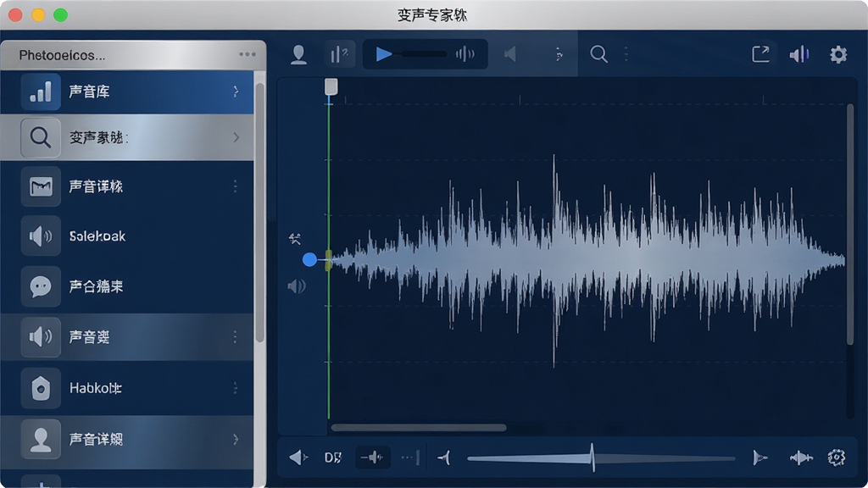Click the DD button in bottom bar
Image resolution: width=868 pixels, height=488 pixels.
pos(333,457)
